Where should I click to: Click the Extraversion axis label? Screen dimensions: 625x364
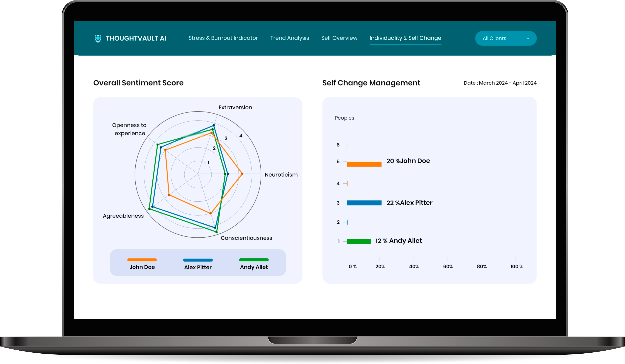(x=235, y=107)
